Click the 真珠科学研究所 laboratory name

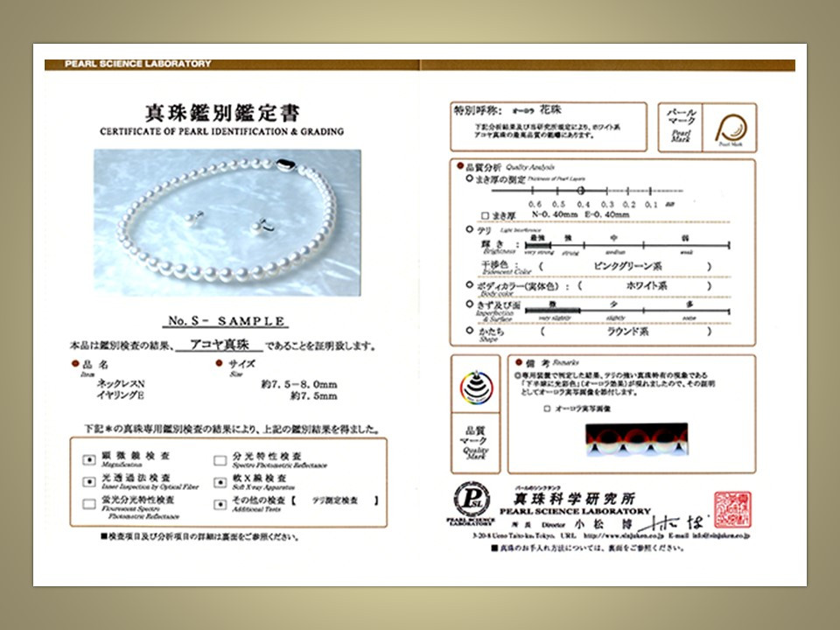pos(574,499)
